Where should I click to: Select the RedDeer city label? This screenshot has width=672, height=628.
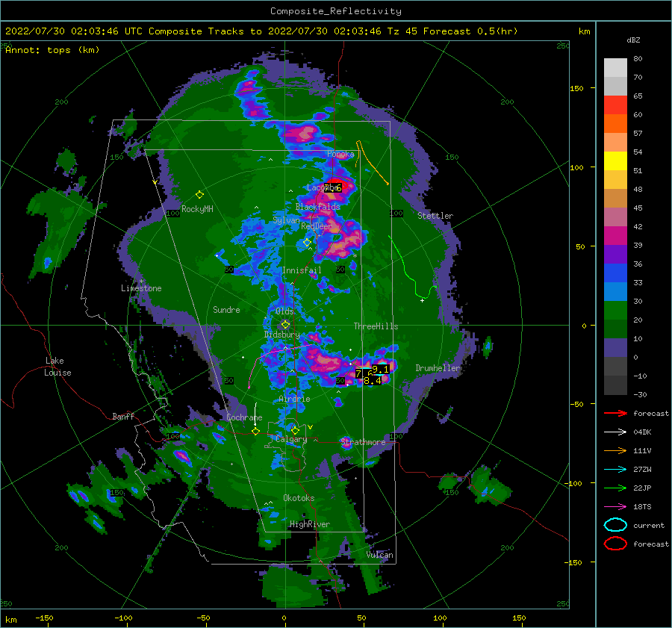tap(317, 226)
